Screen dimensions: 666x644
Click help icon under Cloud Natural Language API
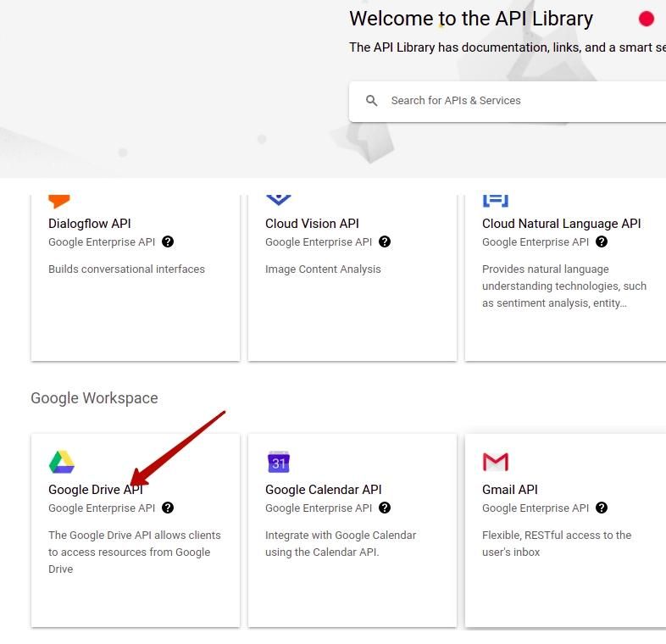point(602,241)
